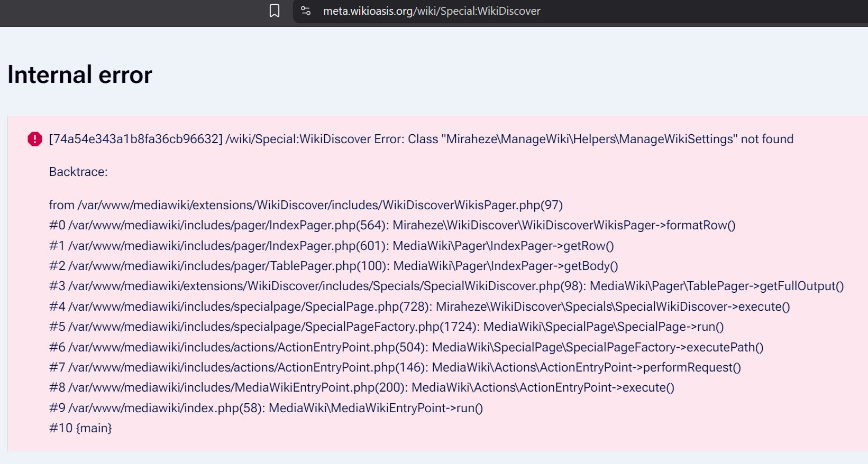The height and width of the screenshot is (464, 868).
Task: Click the red error alert icon
Action: 35,139
